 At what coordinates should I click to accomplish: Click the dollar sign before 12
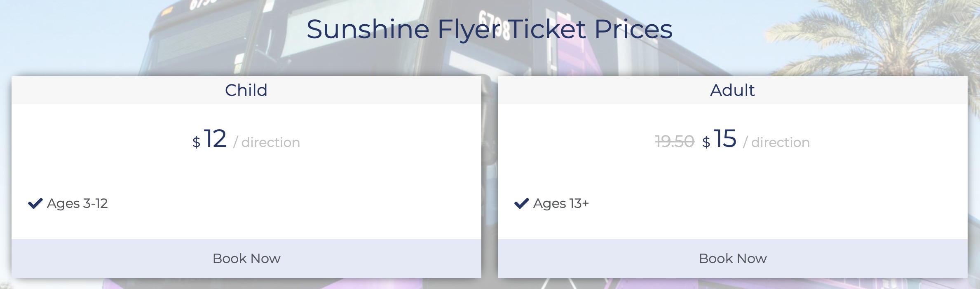[196, 142]
